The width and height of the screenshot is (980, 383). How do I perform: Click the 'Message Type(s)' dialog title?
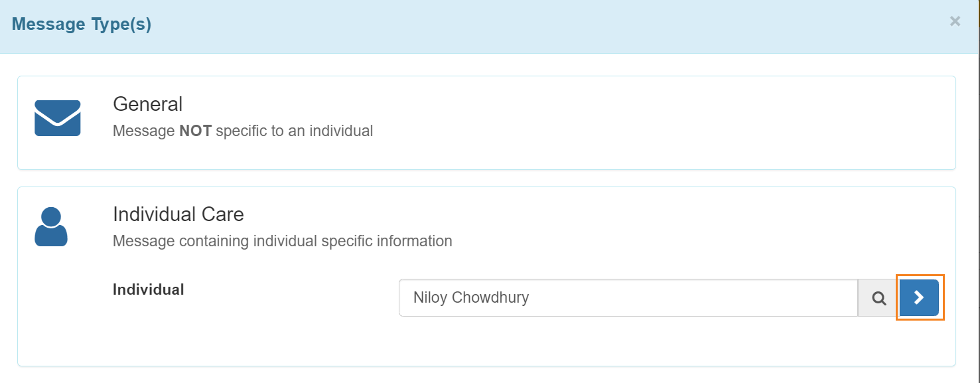pyautogui.click(x=82, y=25)
